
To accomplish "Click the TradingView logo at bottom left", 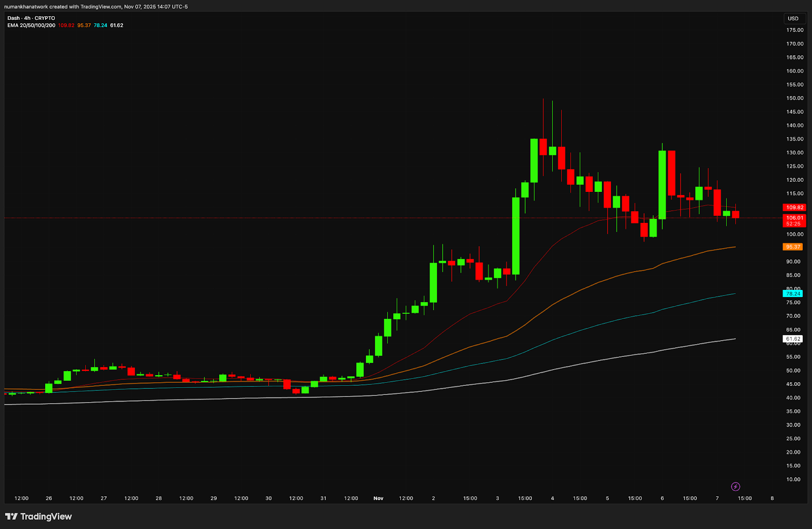I will click(x=39, y=517).
